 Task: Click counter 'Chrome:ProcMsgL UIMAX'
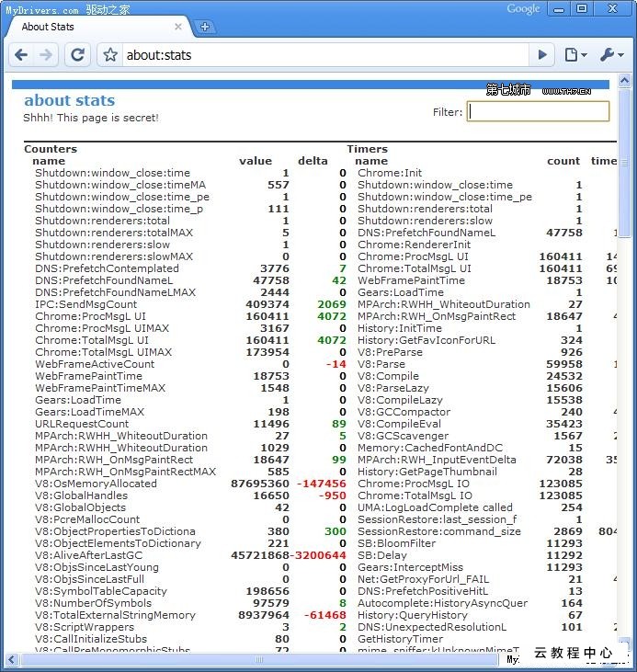tap(102, 328)
